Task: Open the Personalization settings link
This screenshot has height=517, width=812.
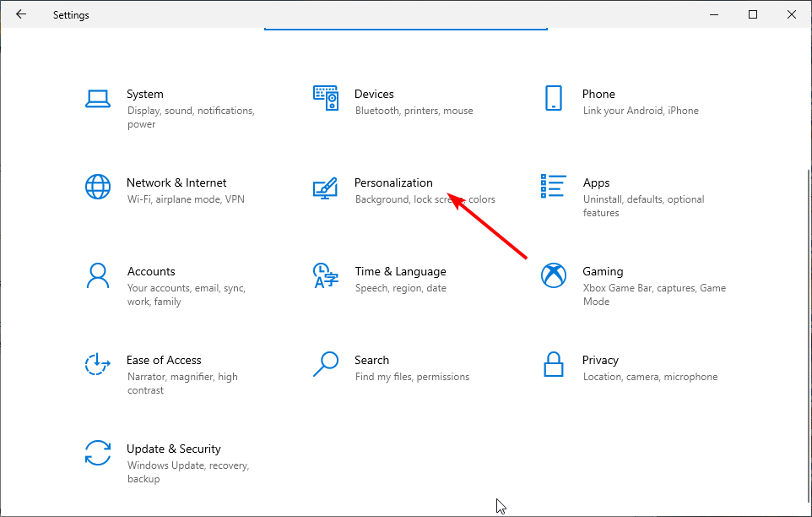Action: pyautogui.click(x=393, y=182)
